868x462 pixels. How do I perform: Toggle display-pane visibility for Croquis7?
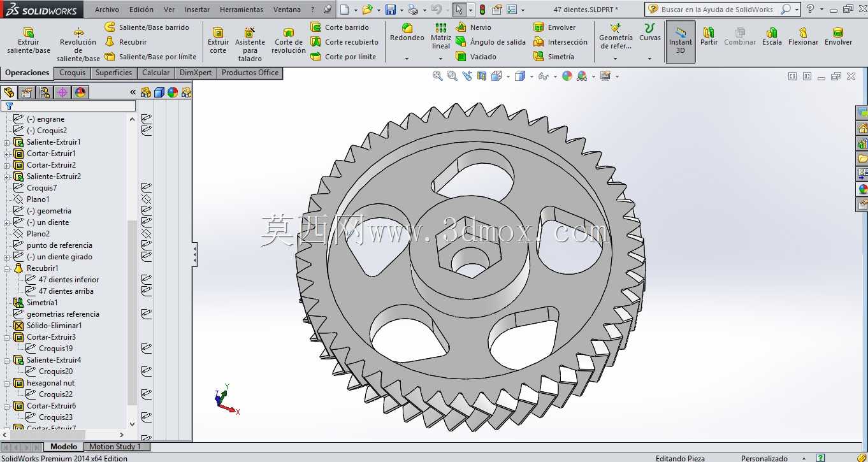[x=147, y=188]
